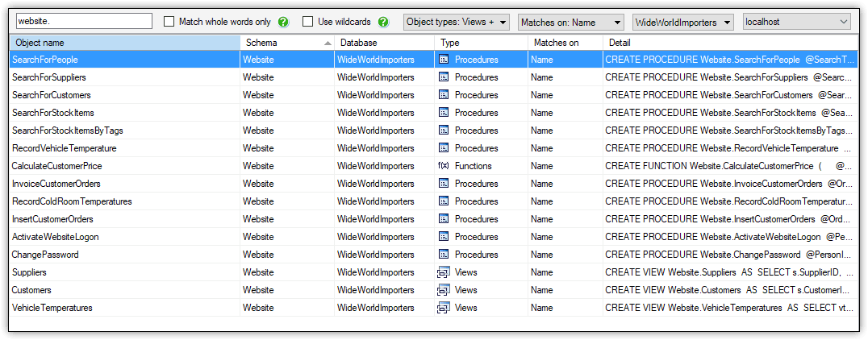Select the SearchForCustomers object name
Image resolution: width=868 pixels, height=340 pixels.
tap(51, 95)
